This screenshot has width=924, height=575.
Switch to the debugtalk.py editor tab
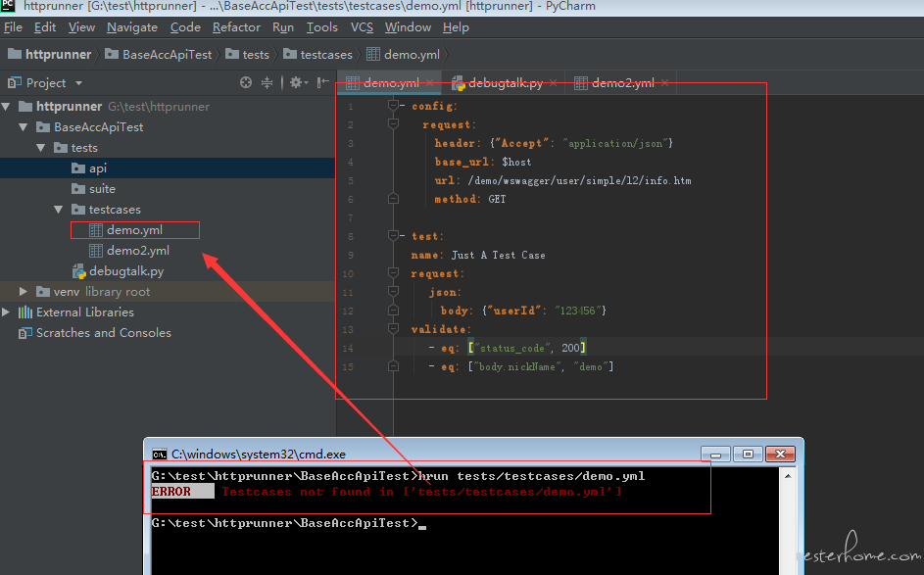click(x=505, y=83)
